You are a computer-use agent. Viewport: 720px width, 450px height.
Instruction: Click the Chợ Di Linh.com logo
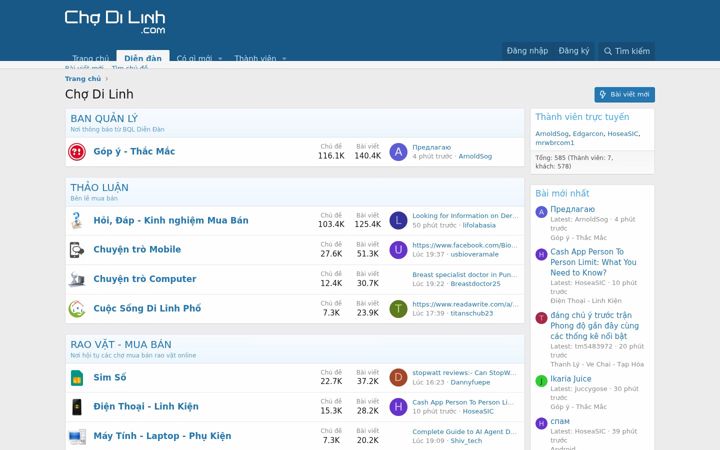tap(115, 22)
